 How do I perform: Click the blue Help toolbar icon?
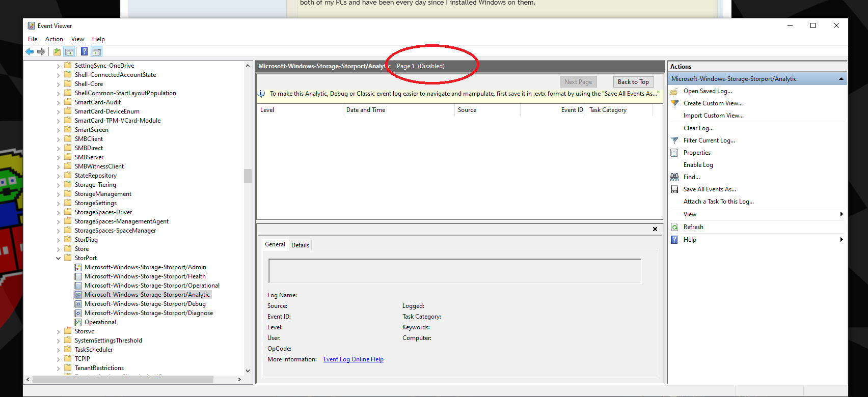coord(84,51)
